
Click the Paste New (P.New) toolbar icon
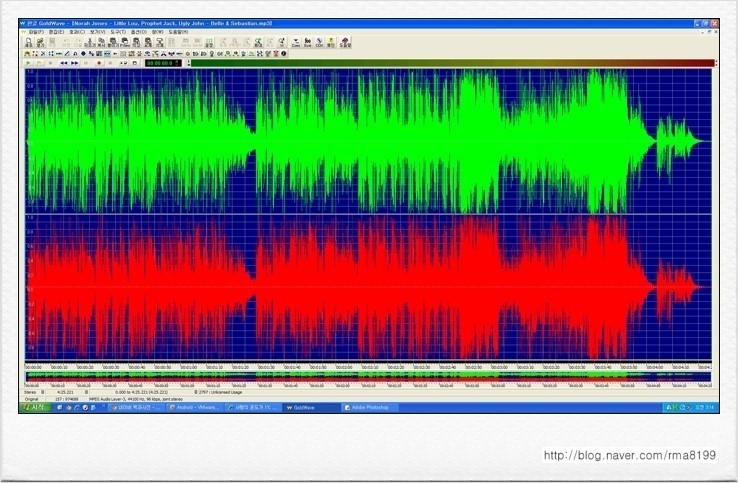tap(125, 42)
